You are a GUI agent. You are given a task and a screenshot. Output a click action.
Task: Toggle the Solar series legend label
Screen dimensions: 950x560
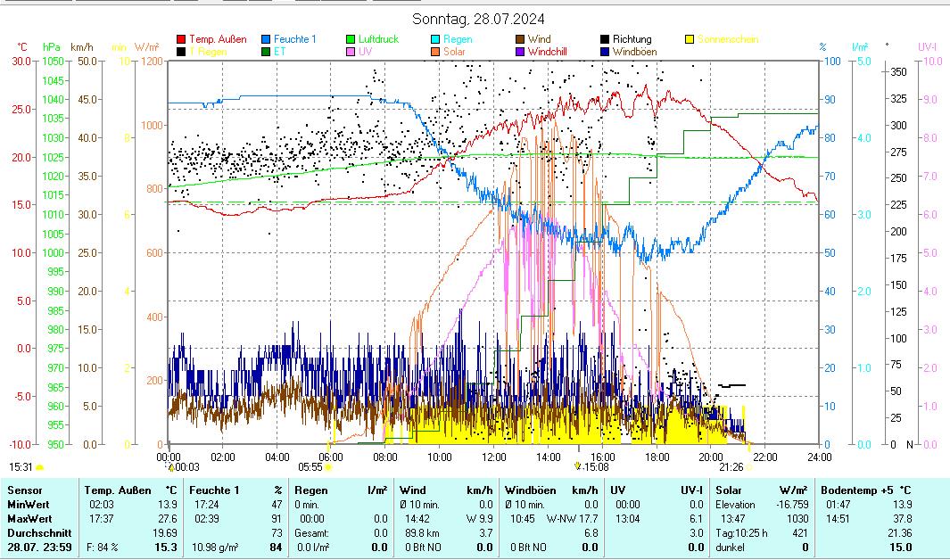(453, 52)
